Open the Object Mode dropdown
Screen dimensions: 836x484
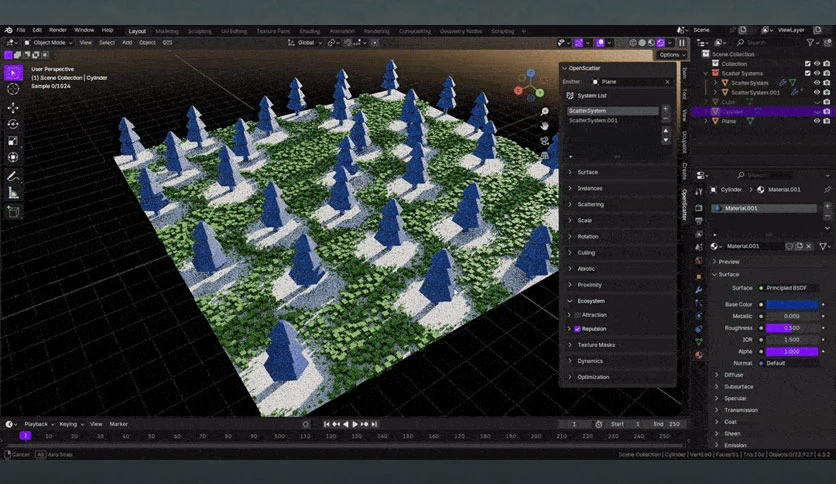point(48,43)
